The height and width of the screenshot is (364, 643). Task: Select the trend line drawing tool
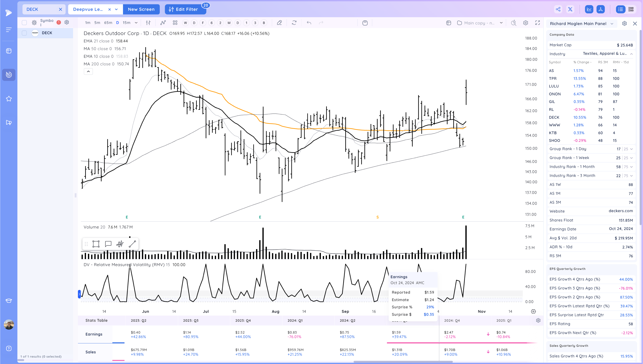pyautogui.click(x=132, y=244)
